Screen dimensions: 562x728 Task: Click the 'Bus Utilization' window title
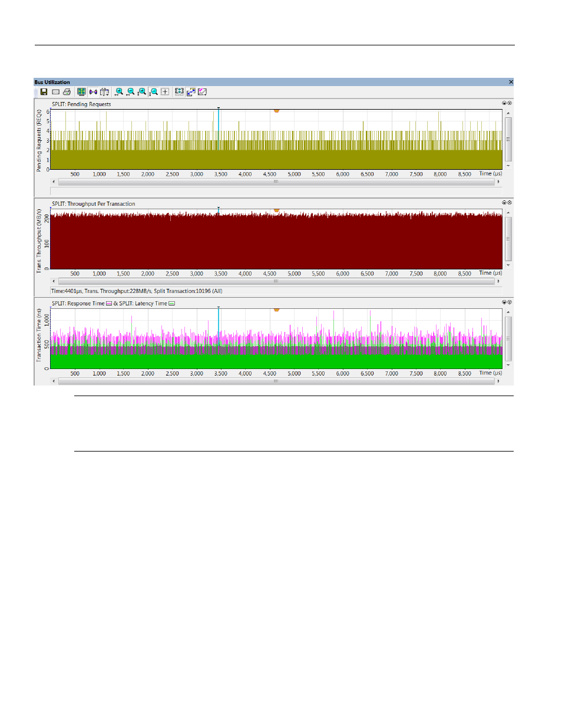[x=52, y=82]
